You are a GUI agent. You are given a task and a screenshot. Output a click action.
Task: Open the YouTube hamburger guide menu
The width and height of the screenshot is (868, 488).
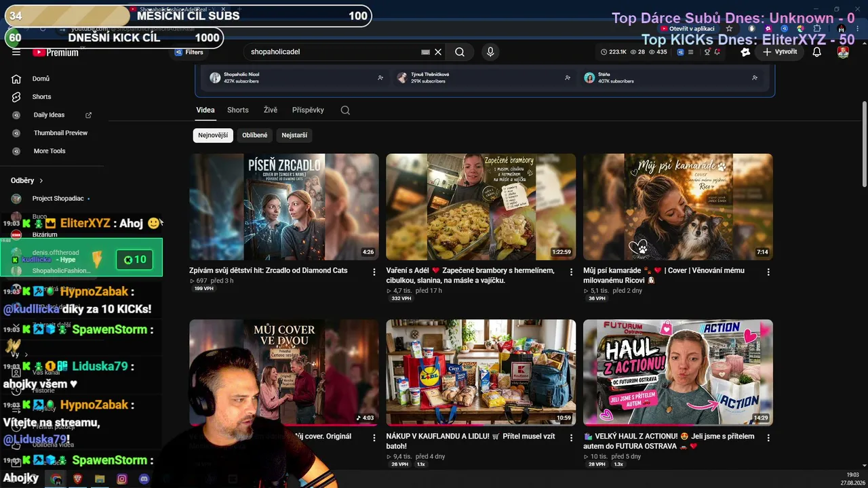pos(16,52)
